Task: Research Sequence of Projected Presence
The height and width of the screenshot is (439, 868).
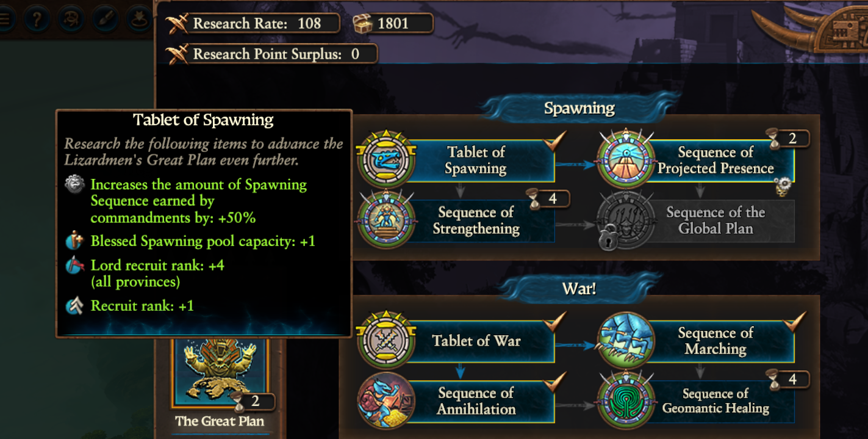Action: pyautogui.click(x=715, y=161)
